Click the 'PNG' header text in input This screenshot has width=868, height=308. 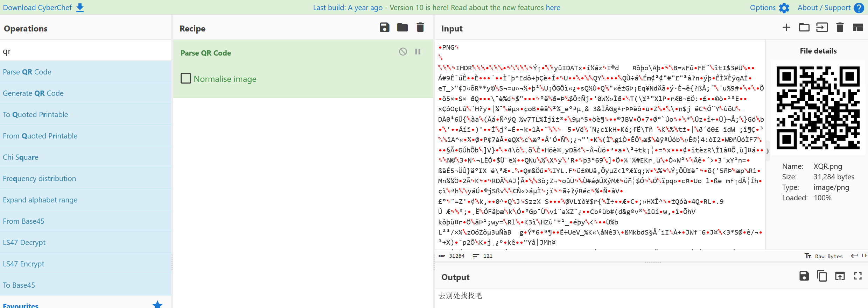[448, 47]
